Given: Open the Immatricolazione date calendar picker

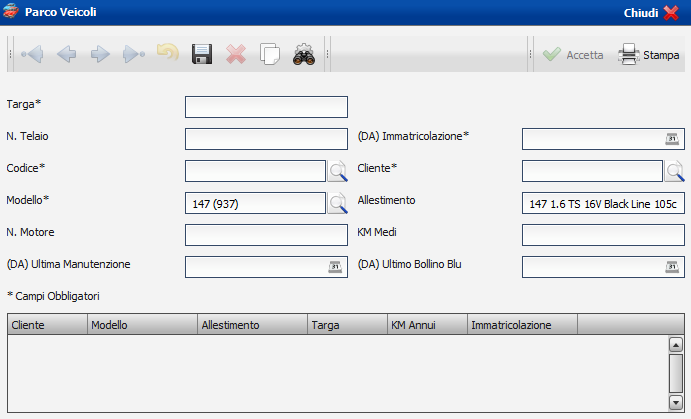Looking at the screenshot, I should tap(672, 139).
